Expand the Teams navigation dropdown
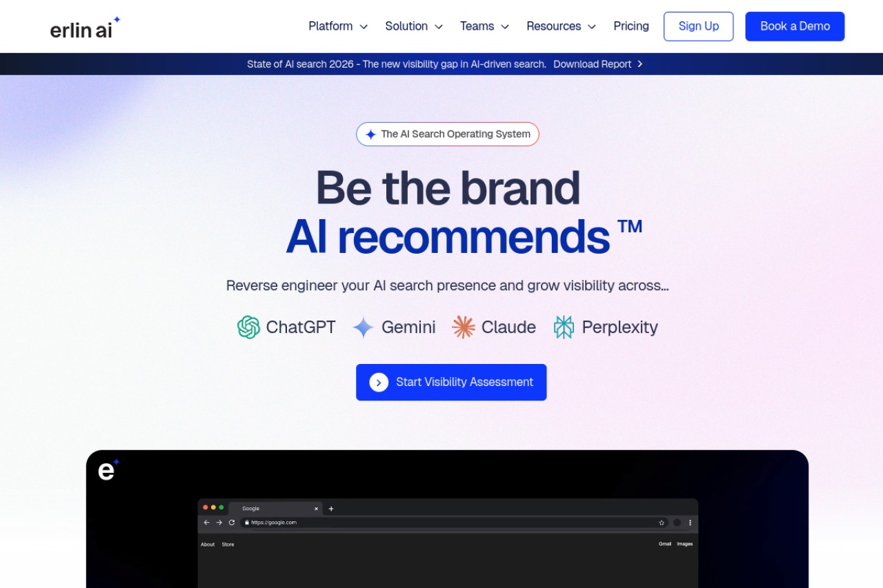This screenshot has width=883, height=588. coord(484,26)
